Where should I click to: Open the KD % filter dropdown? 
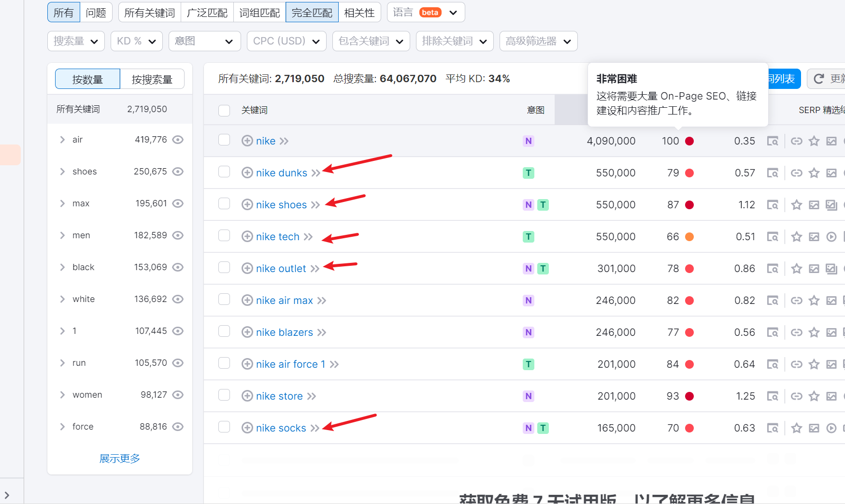coord(137,41)
